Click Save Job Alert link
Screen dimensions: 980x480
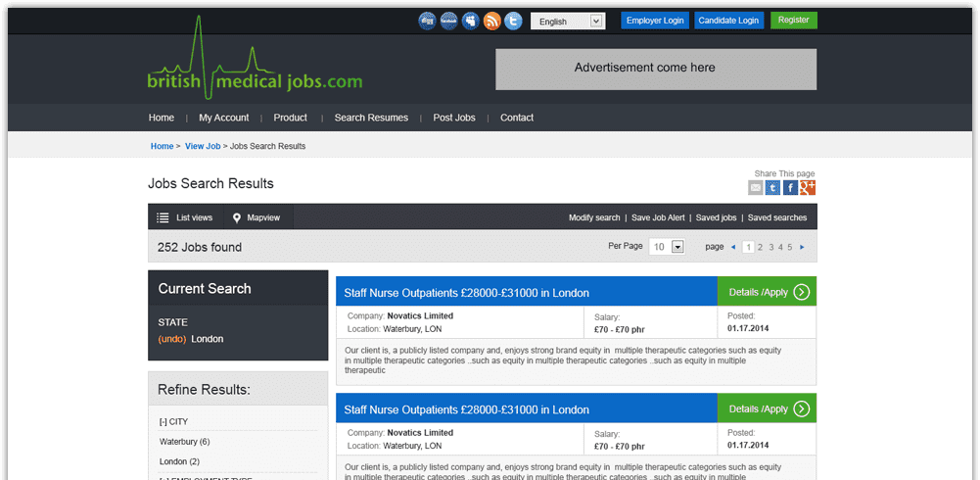(x=658, y=217)
